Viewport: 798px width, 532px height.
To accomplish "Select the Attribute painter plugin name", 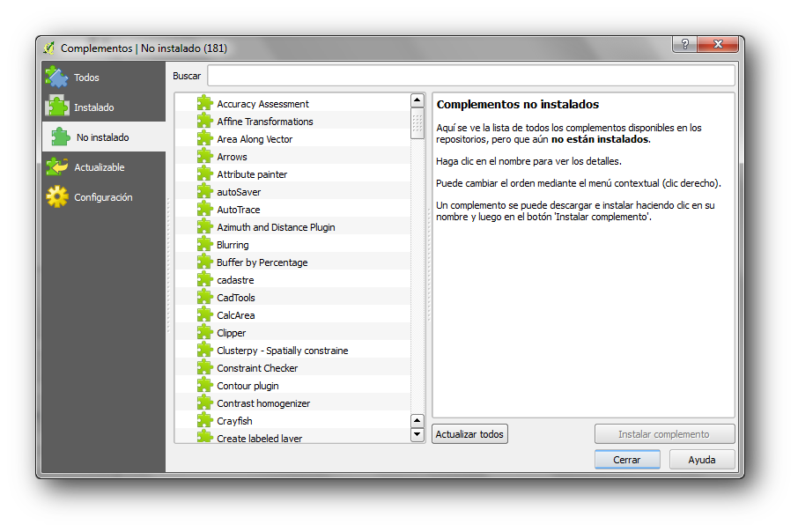I will pos(252,174).
